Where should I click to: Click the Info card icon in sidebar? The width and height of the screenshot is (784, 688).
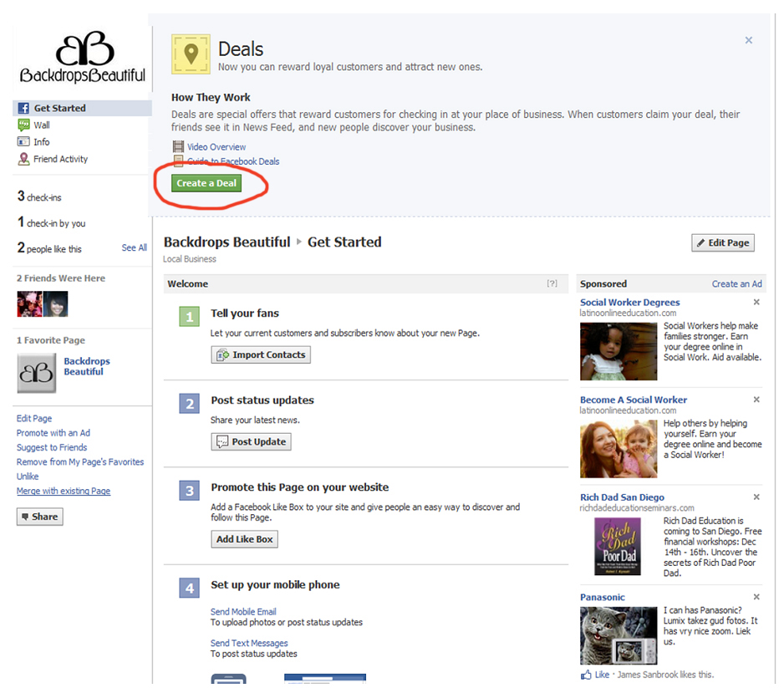pos(23,142)
